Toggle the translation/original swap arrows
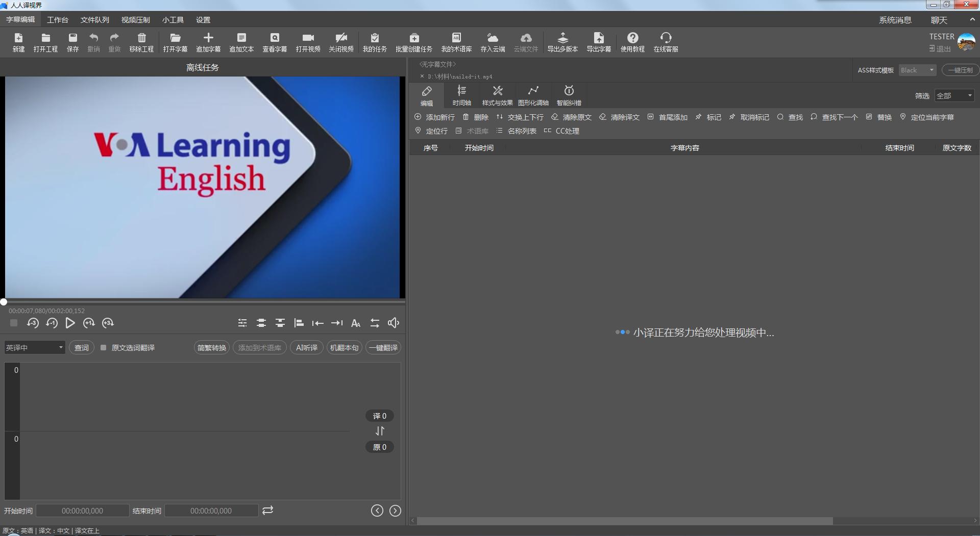The width and height of the screenshot is (980, 536). (x=380, y=431)
